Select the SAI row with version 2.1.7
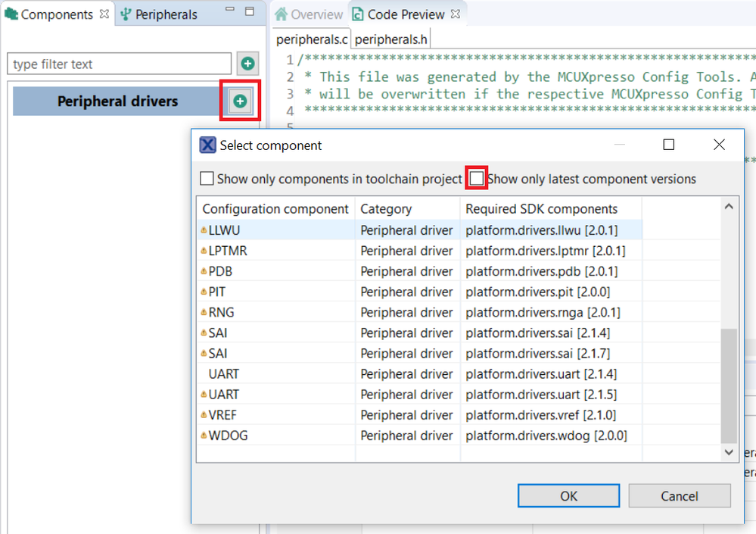The height and width of the screenshot is (534, 756). [419, 354]
